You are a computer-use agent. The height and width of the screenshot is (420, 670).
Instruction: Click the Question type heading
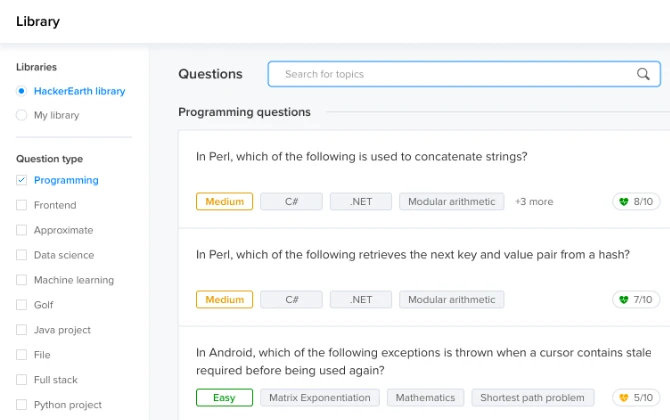50,159
